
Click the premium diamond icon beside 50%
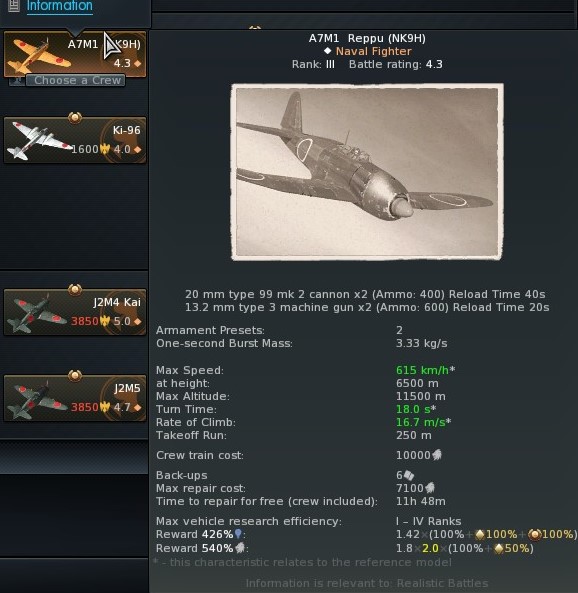(x=499, y=548)
